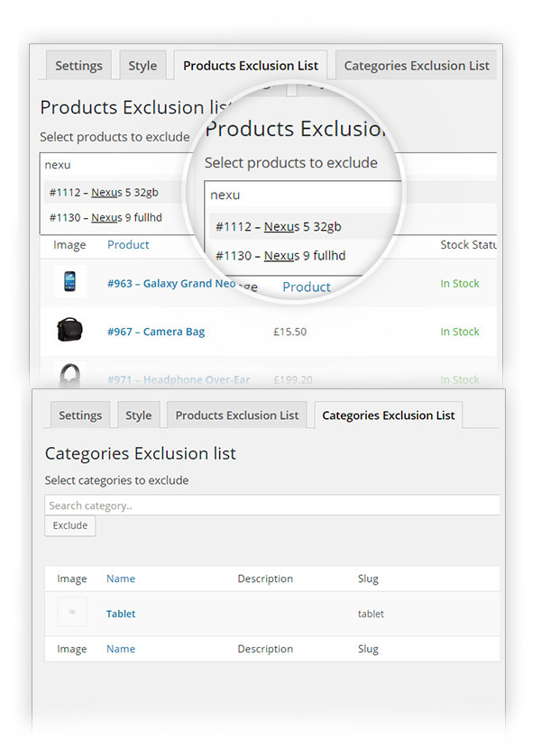Viewport: 541px width, 756px height.
Task: Select Products Exclusion List tab in upper panel
Action: click(x=251, y=66)
